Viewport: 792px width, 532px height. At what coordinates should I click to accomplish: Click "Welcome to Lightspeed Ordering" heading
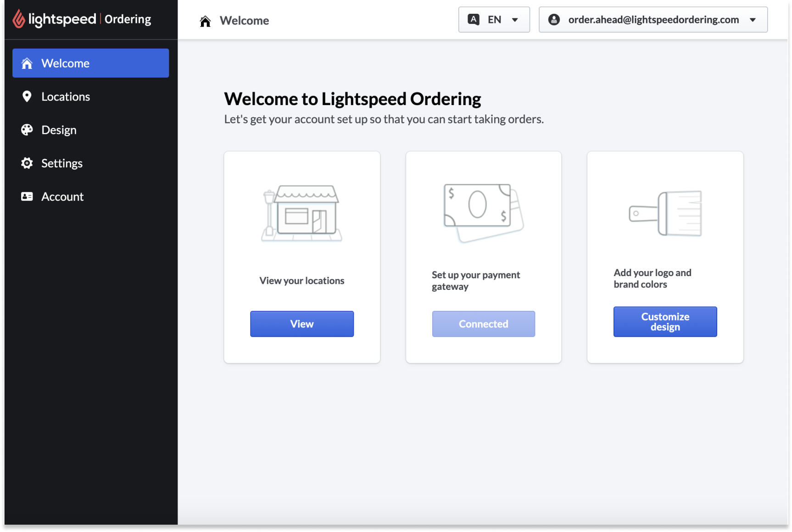[x=352, y=99]
